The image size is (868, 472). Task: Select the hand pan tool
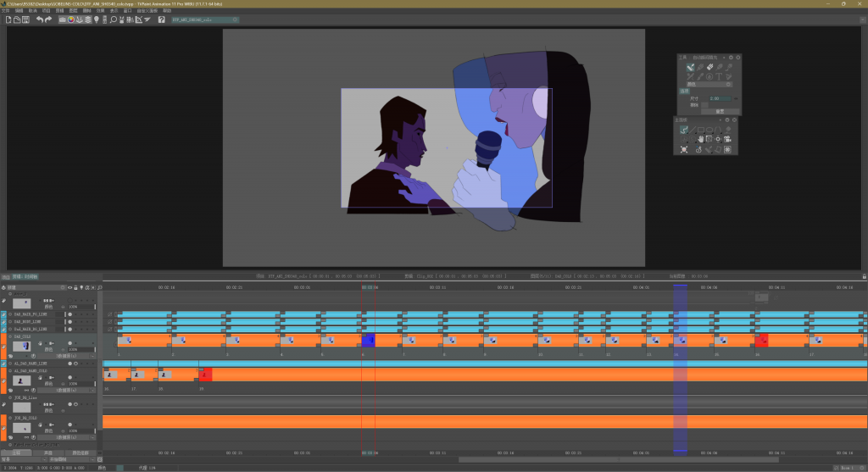pos(700,139)
